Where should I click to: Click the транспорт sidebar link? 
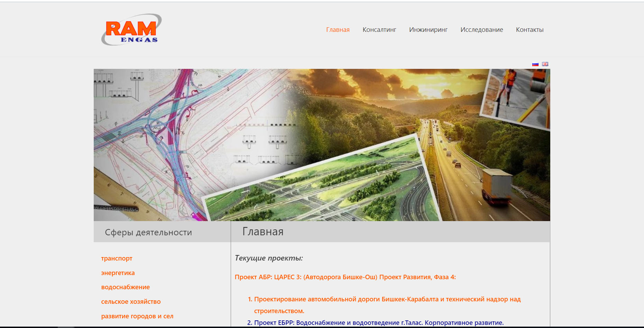pyautogui.click(x=117, y=258)
